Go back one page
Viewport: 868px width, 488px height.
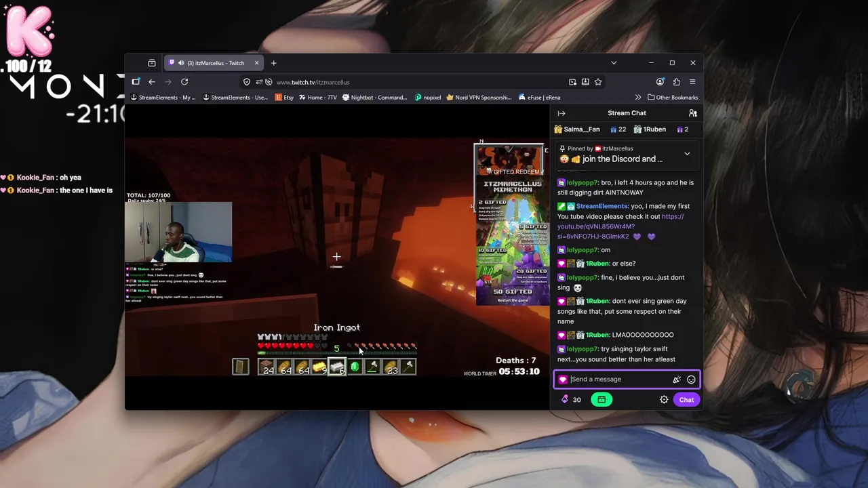tap(152, 82)
